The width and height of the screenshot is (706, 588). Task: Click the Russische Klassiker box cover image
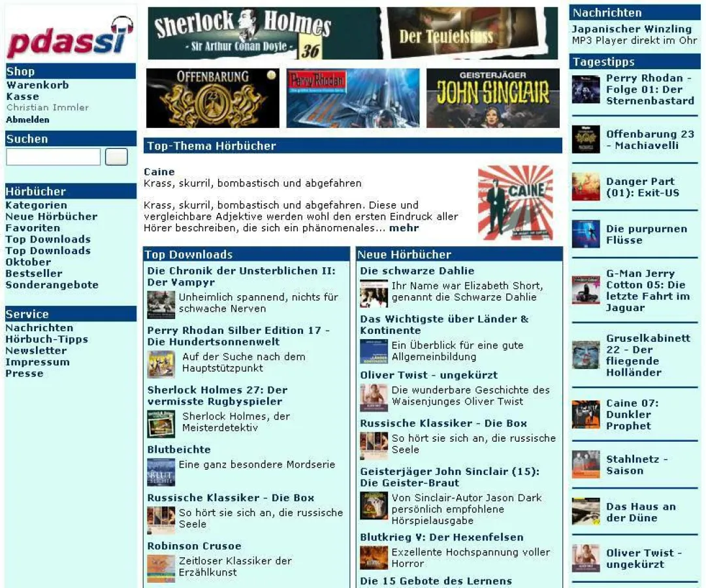pos(160,519)
